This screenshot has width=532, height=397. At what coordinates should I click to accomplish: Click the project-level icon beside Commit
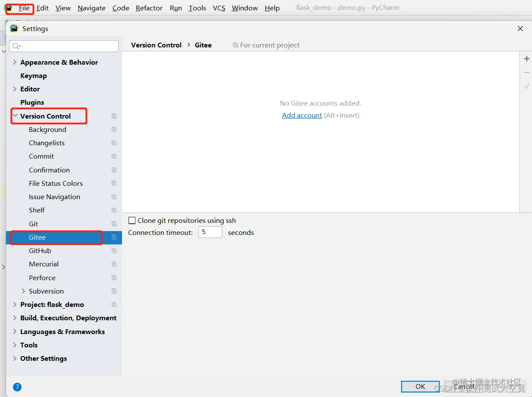[114, 156]
